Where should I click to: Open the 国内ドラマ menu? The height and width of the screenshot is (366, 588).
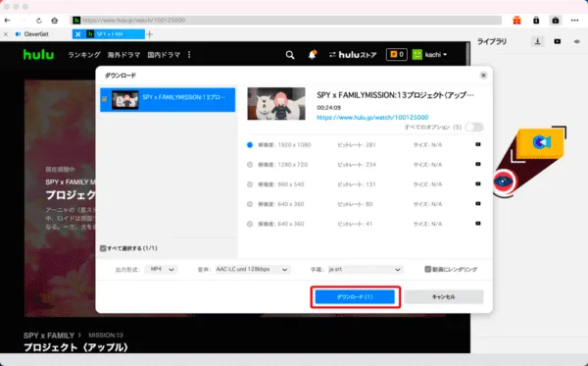(164, 55)
